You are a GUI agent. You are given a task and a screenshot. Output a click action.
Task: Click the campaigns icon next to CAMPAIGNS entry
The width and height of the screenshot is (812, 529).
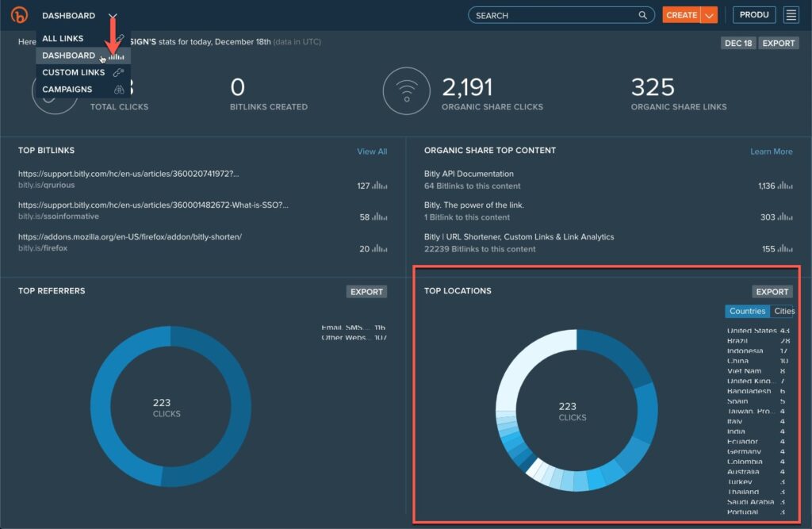pos(117,89)
